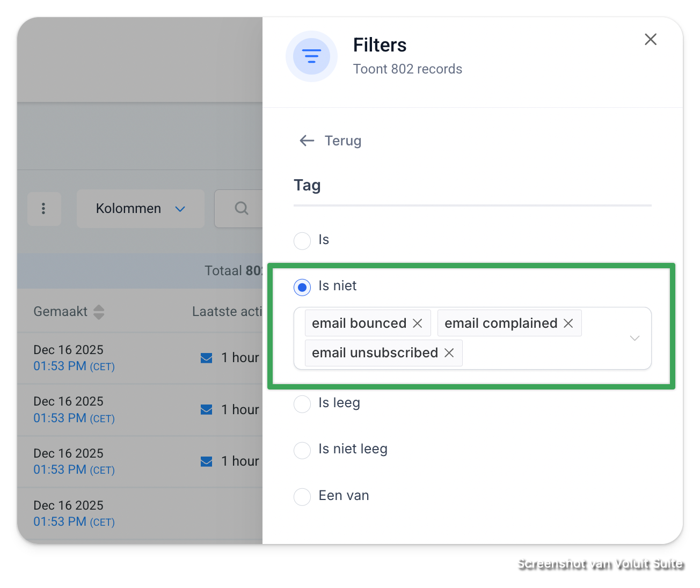This screenshot has height=588, width=700.
Task: Open the Kolommen dropdown
Action: click(141, 209)
